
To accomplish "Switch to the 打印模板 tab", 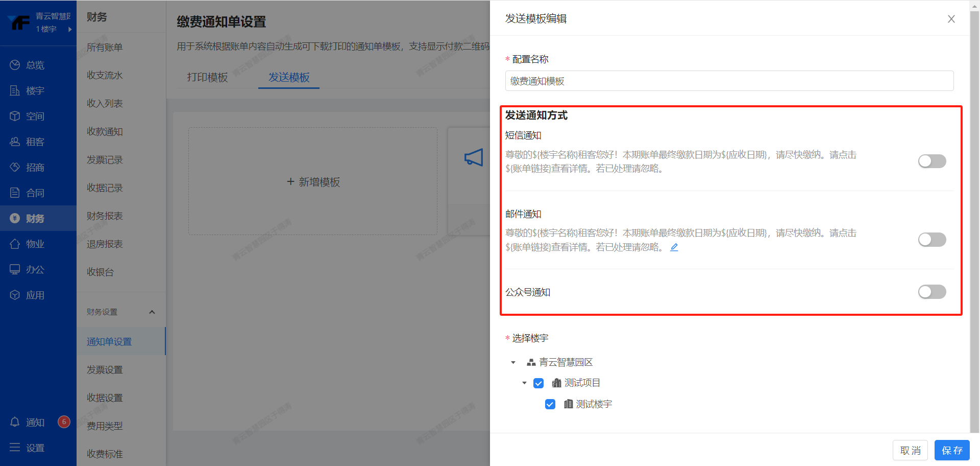I will tap(207, 77).
